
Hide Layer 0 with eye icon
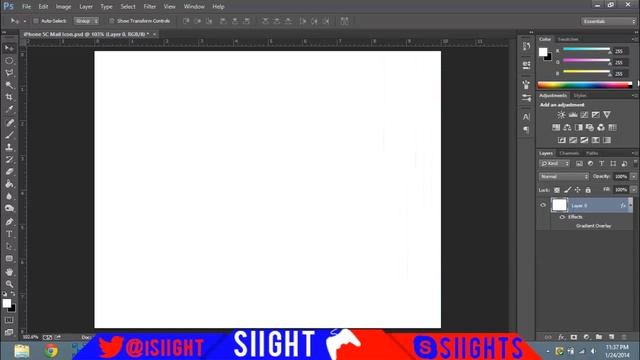(x=543, y=205)
